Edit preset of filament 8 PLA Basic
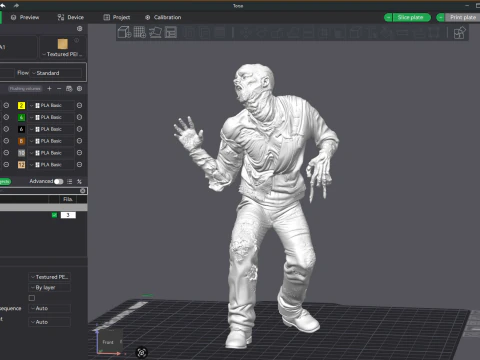 coord(79,141)
